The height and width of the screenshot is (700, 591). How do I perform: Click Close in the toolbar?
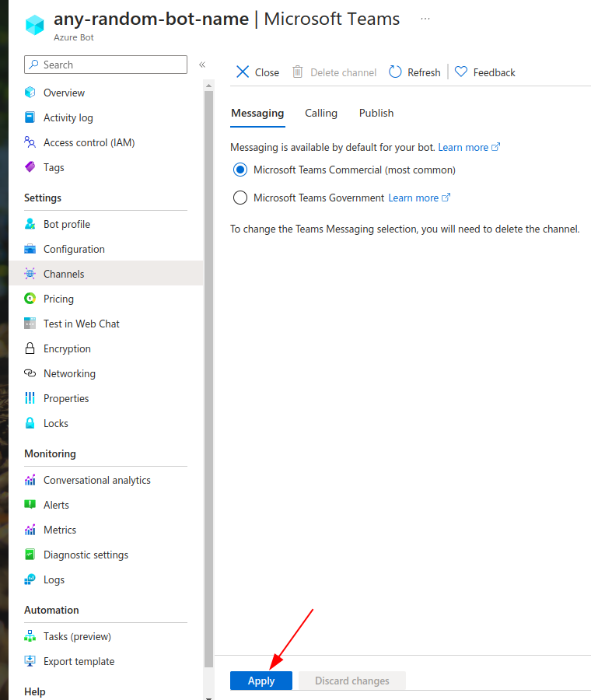pos(257,72)
